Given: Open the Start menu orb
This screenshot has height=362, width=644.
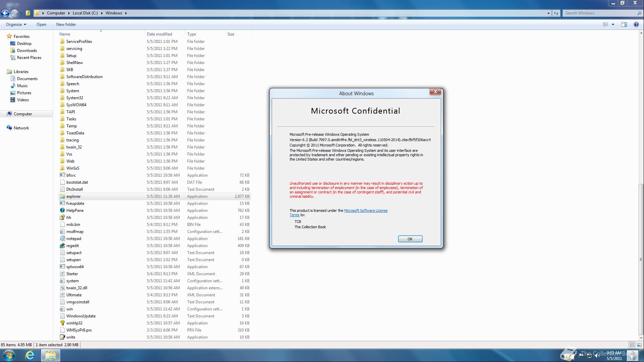Looking at the screenshot, I should (9, 355).
